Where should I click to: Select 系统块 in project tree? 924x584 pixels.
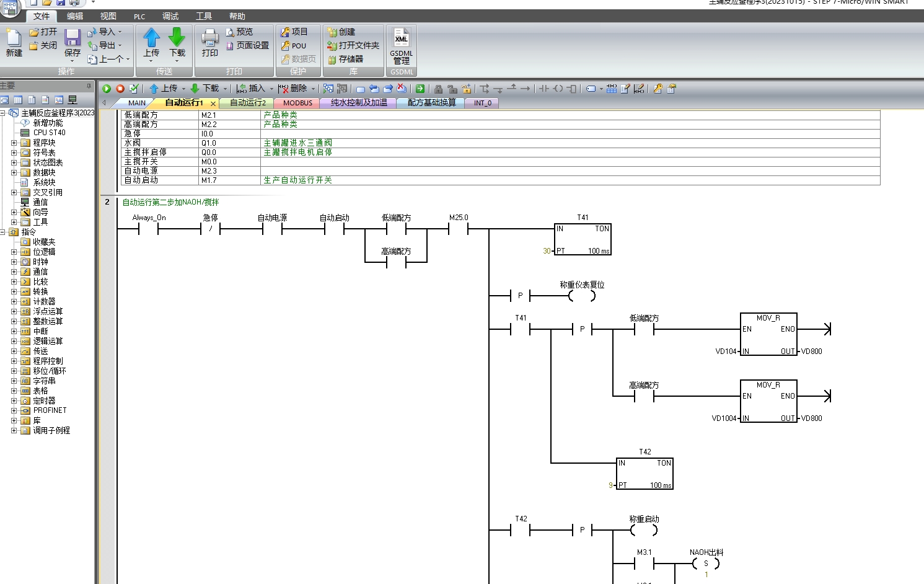44,182
